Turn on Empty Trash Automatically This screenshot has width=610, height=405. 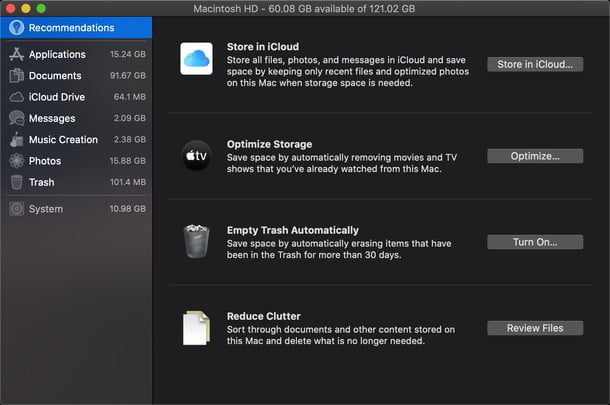point(534,242)
